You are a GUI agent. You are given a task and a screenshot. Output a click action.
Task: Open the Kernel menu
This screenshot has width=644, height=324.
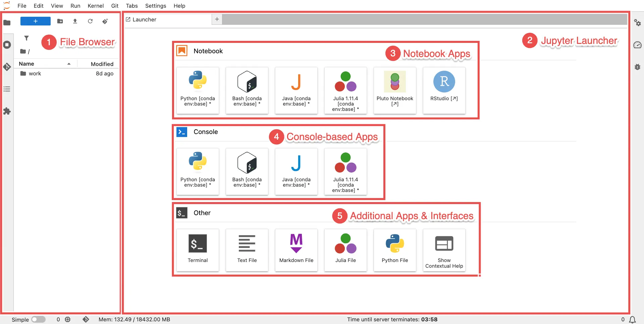(x=96, y=6)
